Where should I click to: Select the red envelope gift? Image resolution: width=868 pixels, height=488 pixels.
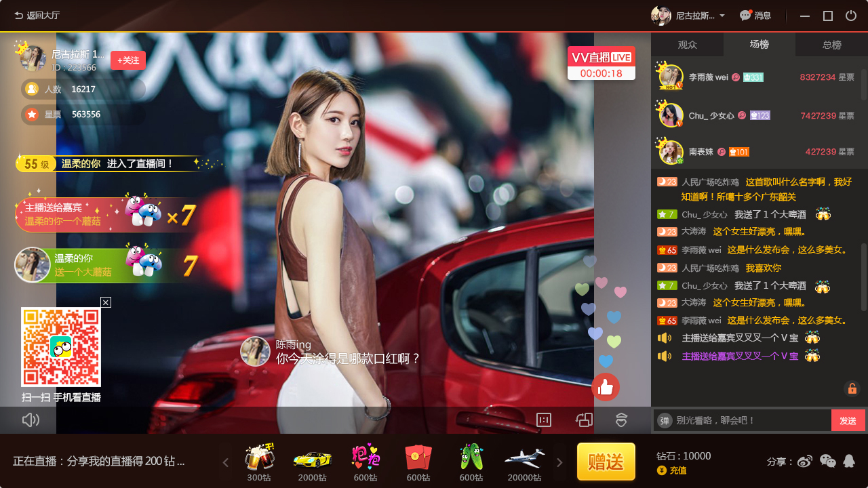[418, 458]
